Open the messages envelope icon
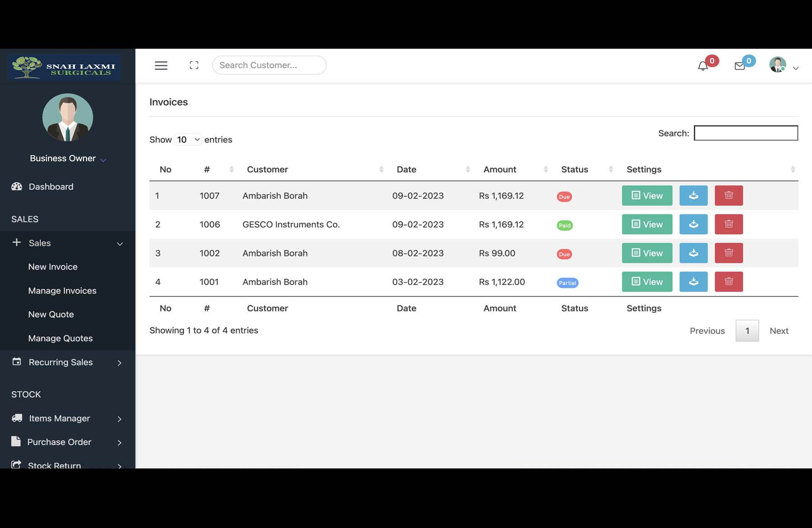 coord(740,66)
